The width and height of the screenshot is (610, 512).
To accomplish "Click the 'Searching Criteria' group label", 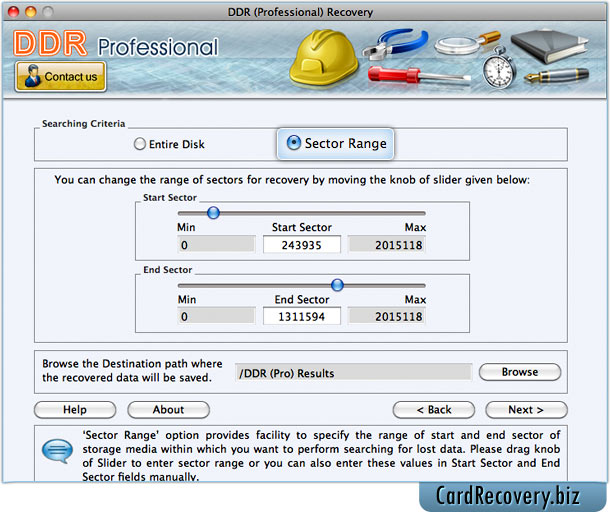I will [84, 124].
